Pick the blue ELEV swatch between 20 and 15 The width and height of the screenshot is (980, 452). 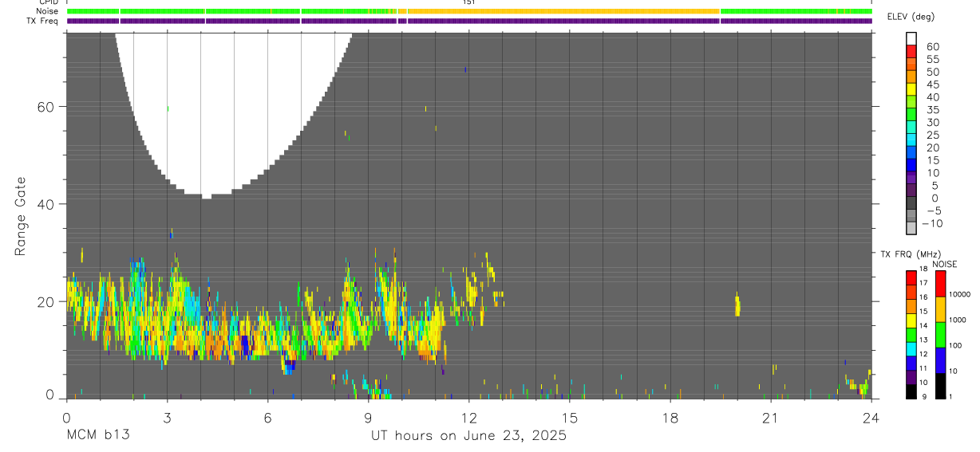point(911,151)
